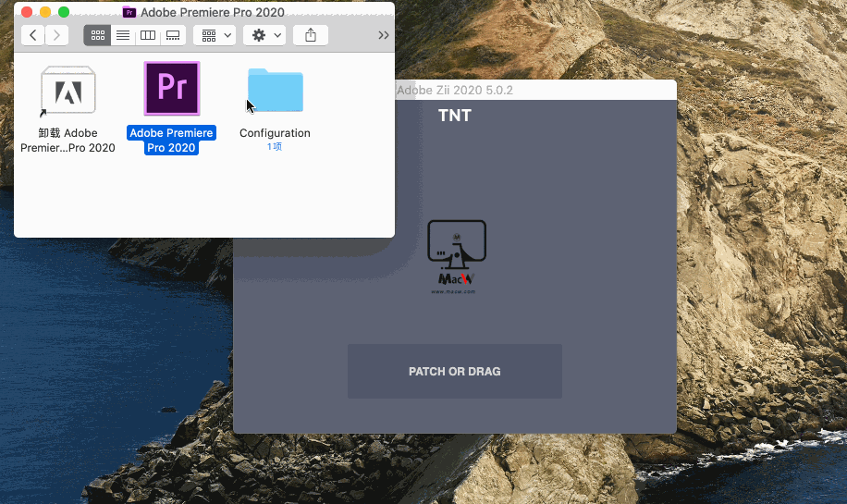
Task: Click the PATCH OR DRAG button
Action: (x=455, y=371)
